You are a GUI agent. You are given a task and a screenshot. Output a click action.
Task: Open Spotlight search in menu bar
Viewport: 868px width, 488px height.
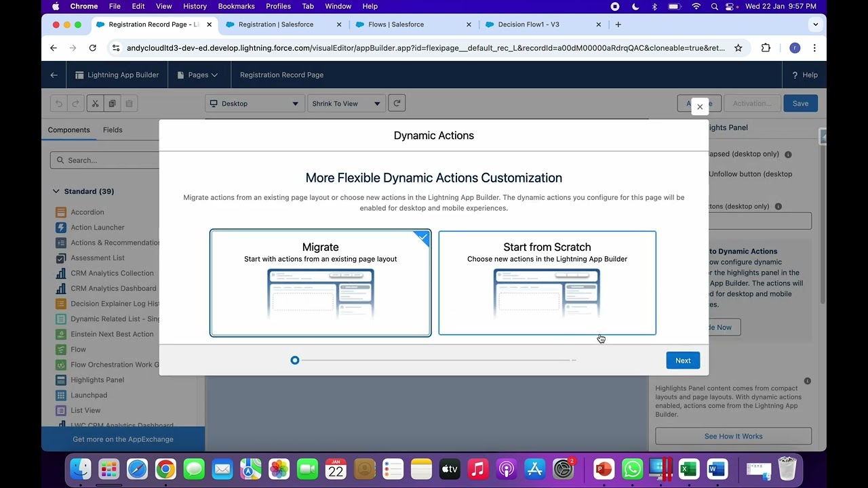point(715,6)
